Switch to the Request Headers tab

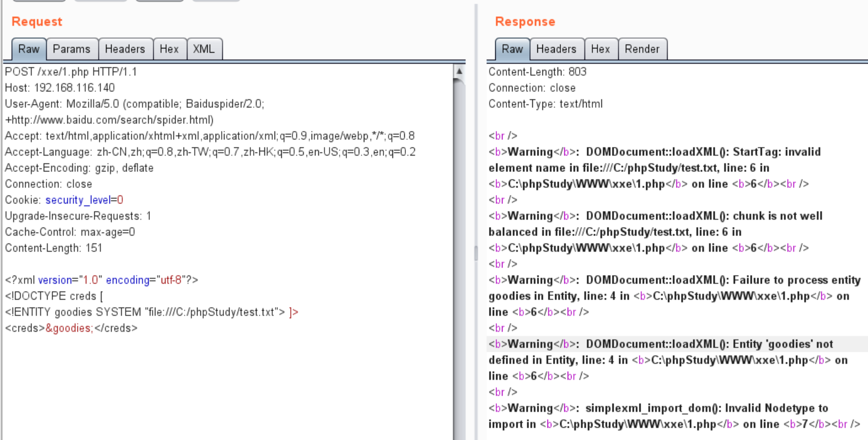click(x=125, y=49)
